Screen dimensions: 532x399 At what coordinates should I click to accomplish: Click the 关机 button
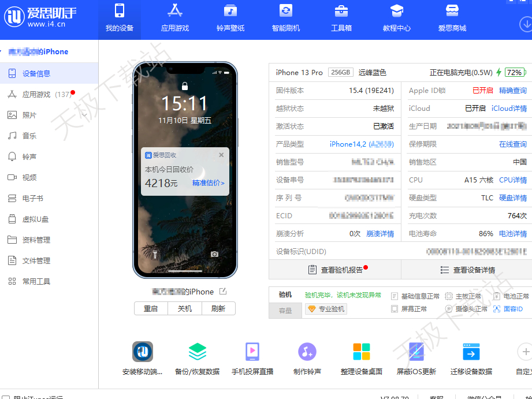(x=185, y=308)
